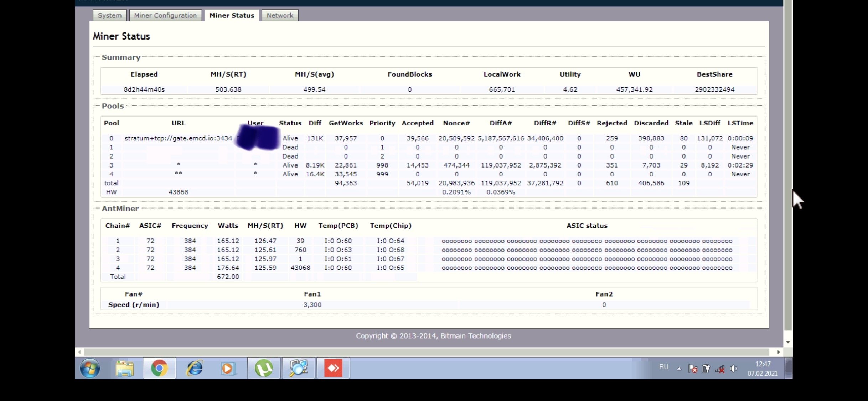868x401 pixels.
Task: Click the ASIC status column header
Action: [x=587, y=226]
